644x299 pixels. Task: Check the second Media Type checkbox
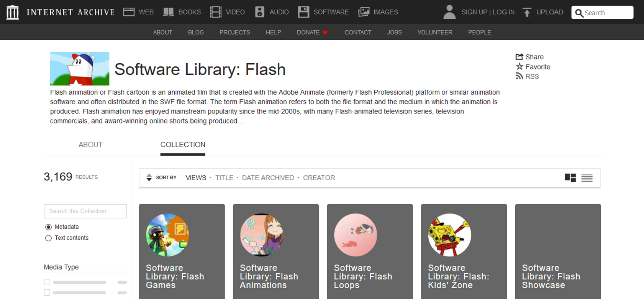coord(47,292)
